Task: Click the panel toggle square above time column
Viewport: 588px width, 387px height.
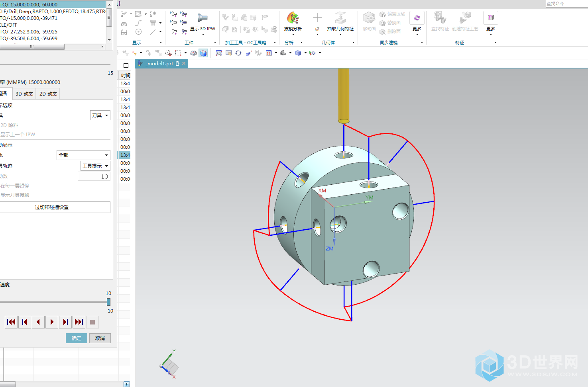Action: tap(126, 65)
